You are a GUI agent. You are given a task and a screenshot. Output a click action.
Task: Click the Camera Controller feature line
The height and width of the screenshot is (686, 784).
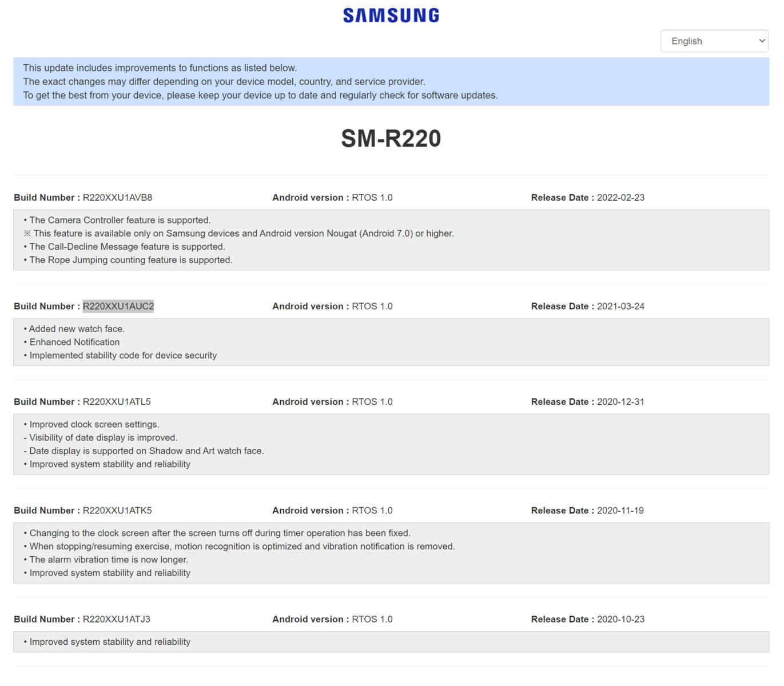120,220
